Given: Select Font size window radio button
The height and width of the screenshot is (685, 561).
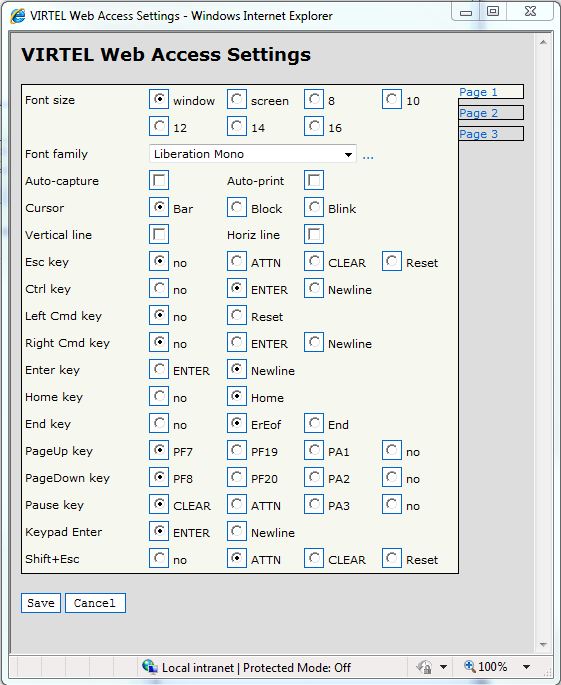Looking at the screenshot, I should (159, 100).
